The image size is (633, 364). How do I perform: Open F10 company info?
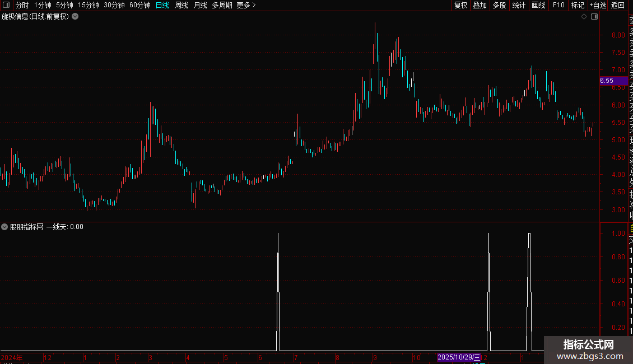[x=558, y=5]
